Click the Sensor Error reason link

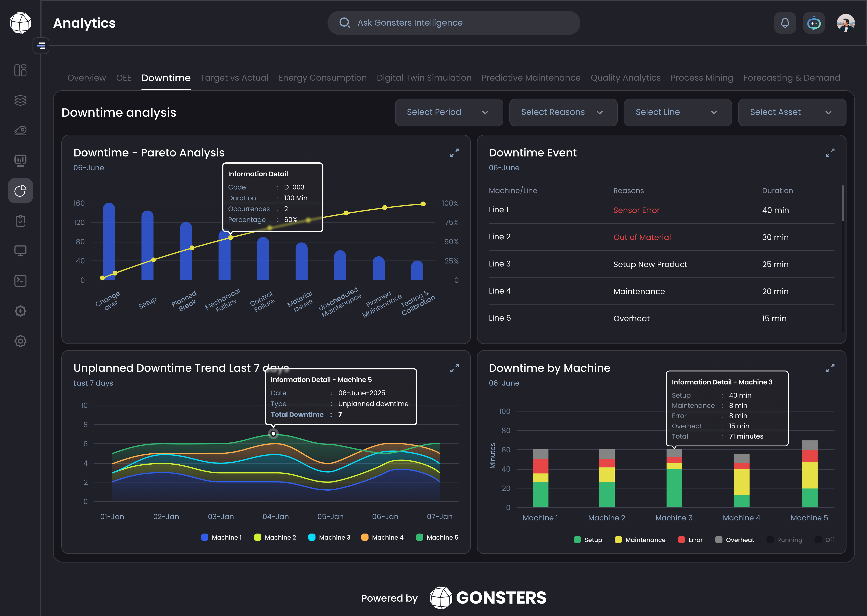(636, 210)
